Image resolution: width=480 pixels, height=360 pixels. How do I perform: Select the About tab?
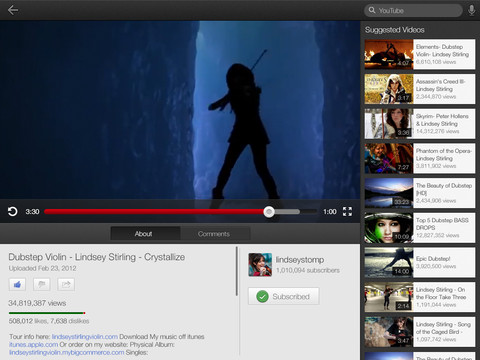(145, 234)
